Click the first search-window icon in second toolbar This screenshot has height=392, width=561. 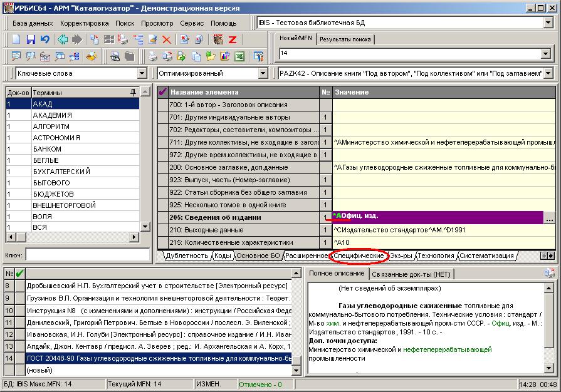coord(16,56)
